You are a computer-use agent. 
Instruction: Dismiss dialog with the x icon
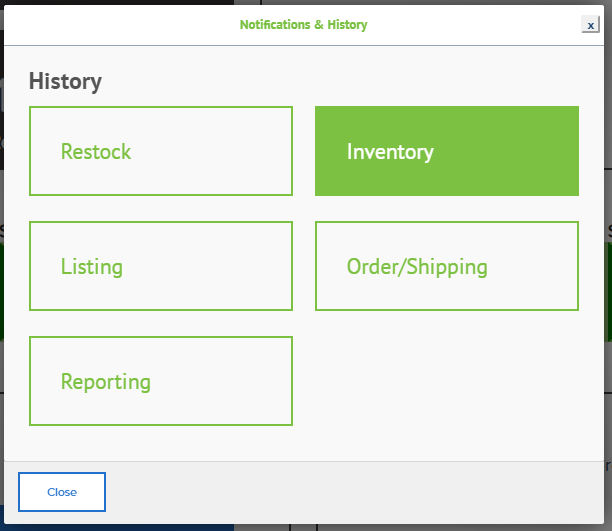591,25
